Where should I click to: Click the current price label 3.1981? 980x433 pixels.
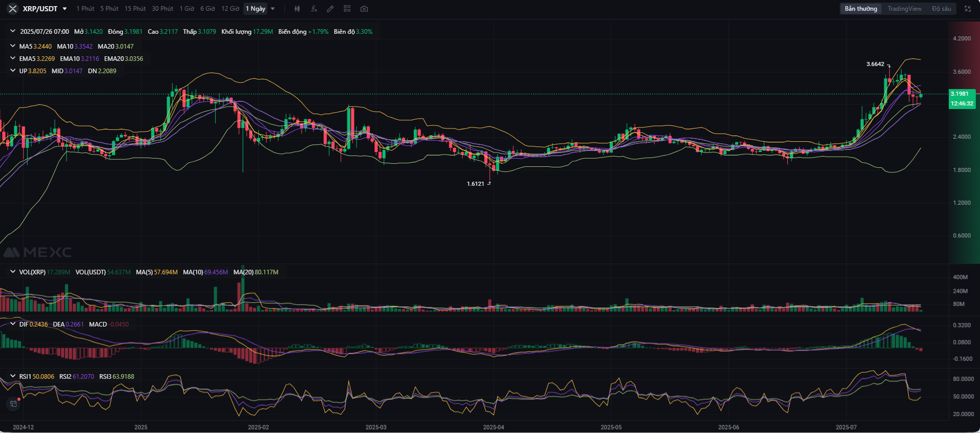[x=960, y=94]
